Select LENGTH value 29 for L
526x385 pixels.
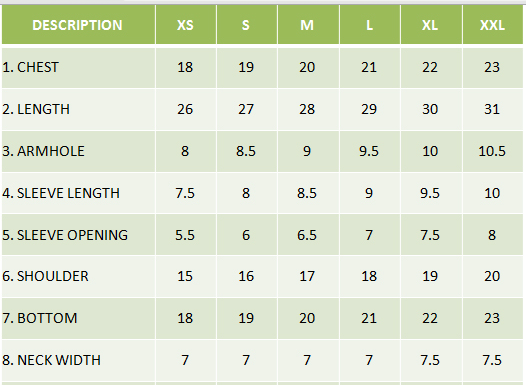pyautogui.click(x=370, y=109)
